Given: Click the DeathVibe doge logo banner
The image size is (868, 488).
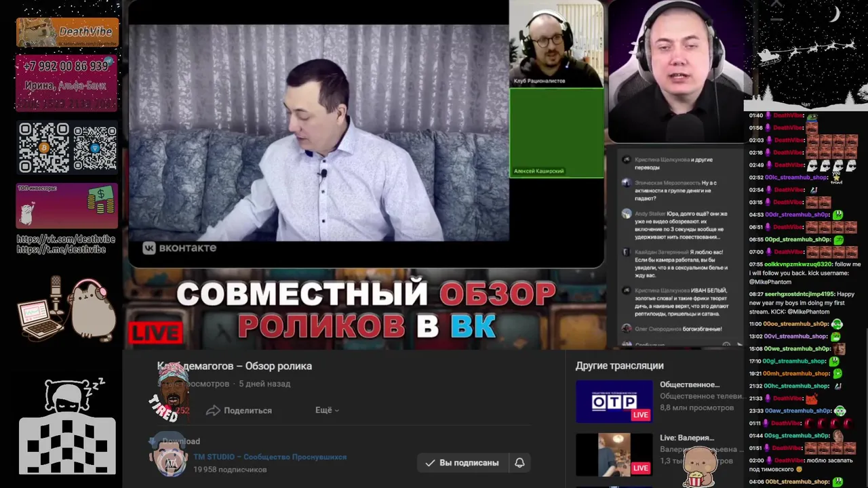Looking at the screenshot, I should tap(67, 32).
